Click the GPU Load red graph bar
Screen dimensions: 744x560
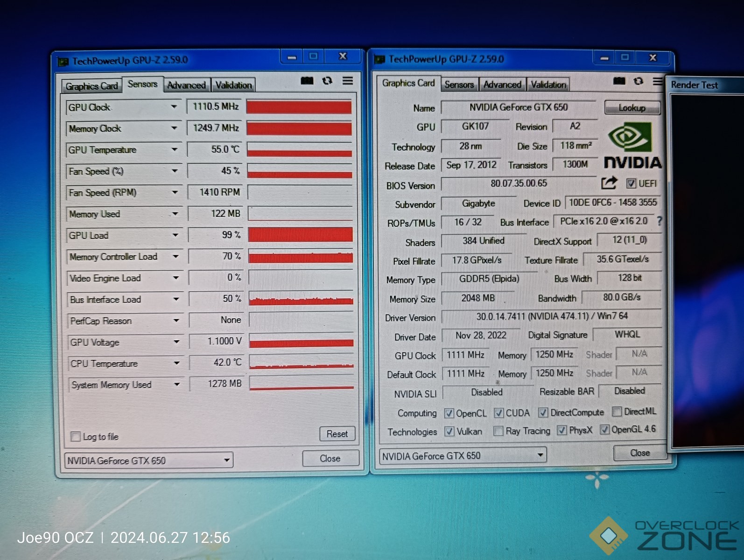click(300, 235)
